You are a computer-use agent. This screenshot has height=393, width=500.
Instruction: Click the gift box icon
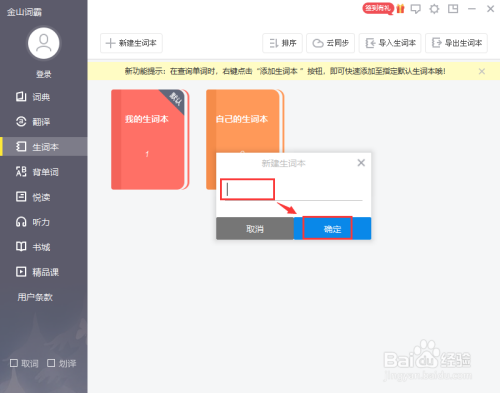tap(400, 9)
